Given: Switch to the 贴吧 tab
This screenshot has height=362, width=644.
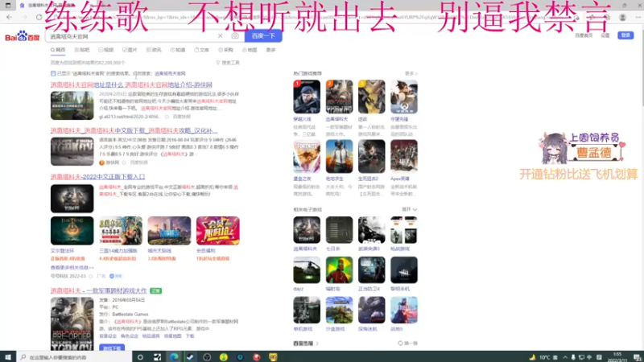Looking at the screenshot, I should point(82,50).
